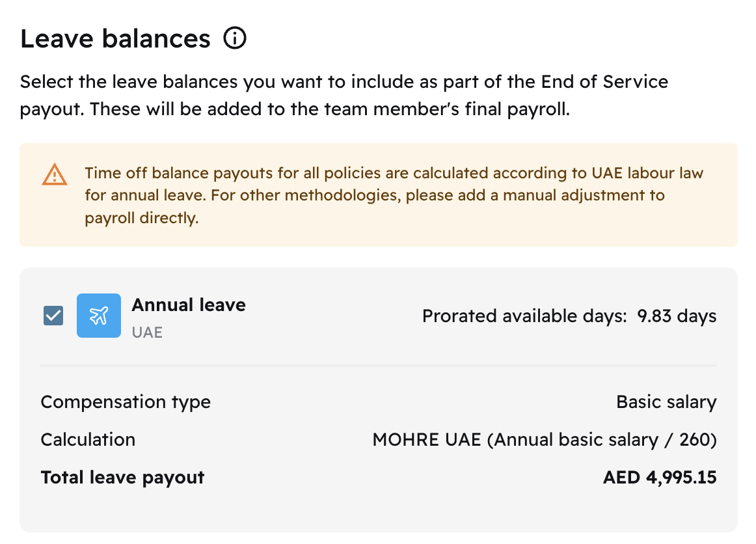Click the Compensation type label
756x544 pixels.
coord(126,402)
